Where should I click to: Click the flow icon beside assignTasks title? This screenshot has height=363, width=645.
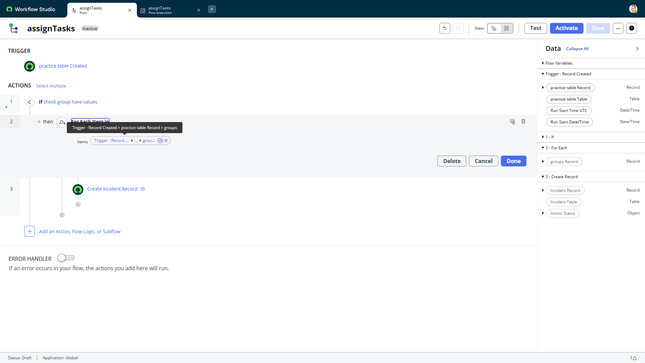(x=14, y=28)
